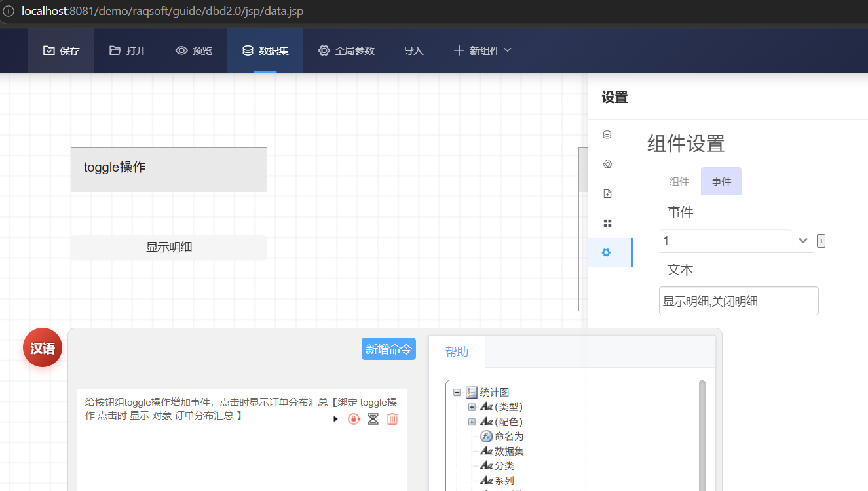Click the blue gear icon in settings sidebar
The width and height of the screenshot is (868, 491).
[607, 252]
